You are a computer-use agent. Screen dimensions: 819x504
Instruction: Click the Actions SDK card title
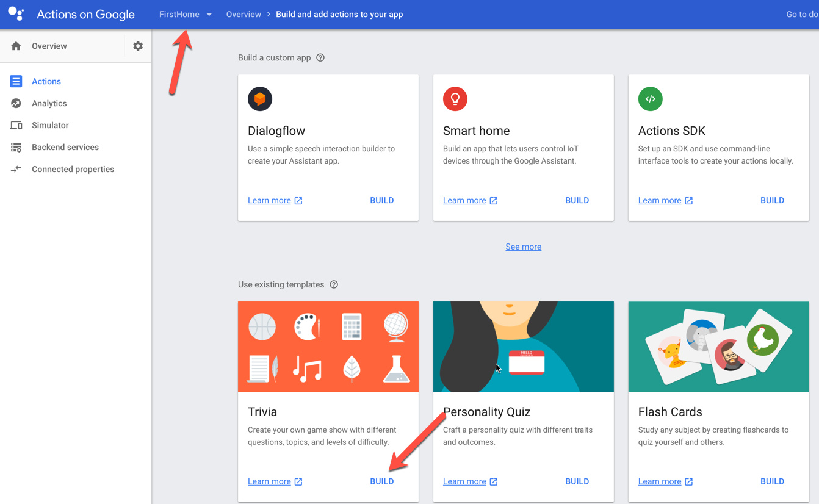coord(672,131)
